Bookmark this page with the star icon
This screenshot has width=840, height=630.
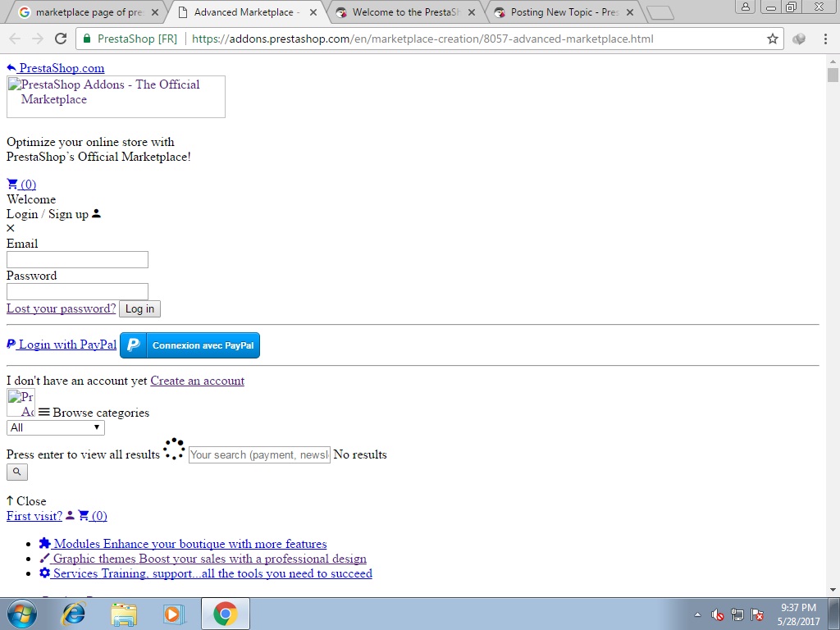pyautogui.click(x=772, y=39)
